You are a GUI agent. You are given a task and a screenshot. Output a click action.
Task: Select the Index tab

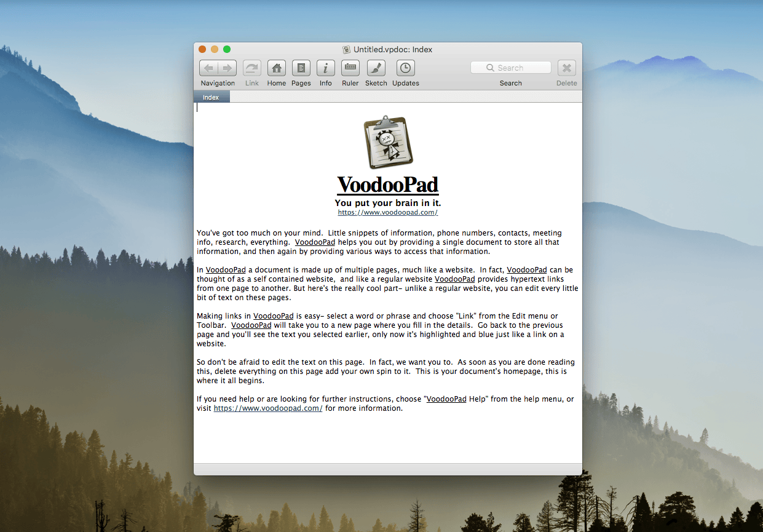(212, 97)
